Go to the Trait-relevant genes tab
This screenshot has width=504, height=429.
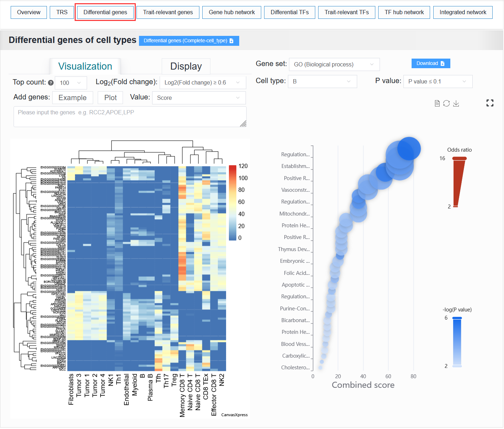pyautogui.click(x=168, y=12)
